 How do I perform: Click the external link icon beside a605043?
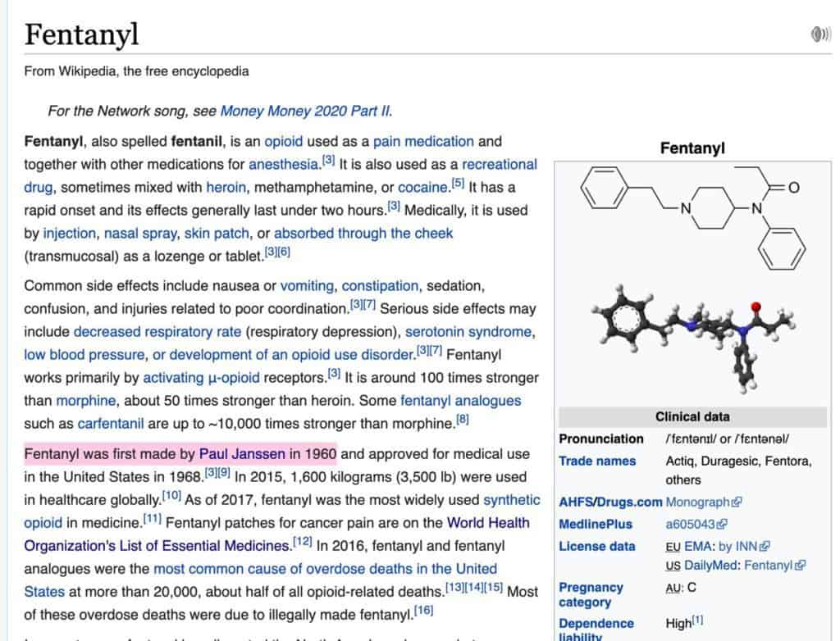722,525
